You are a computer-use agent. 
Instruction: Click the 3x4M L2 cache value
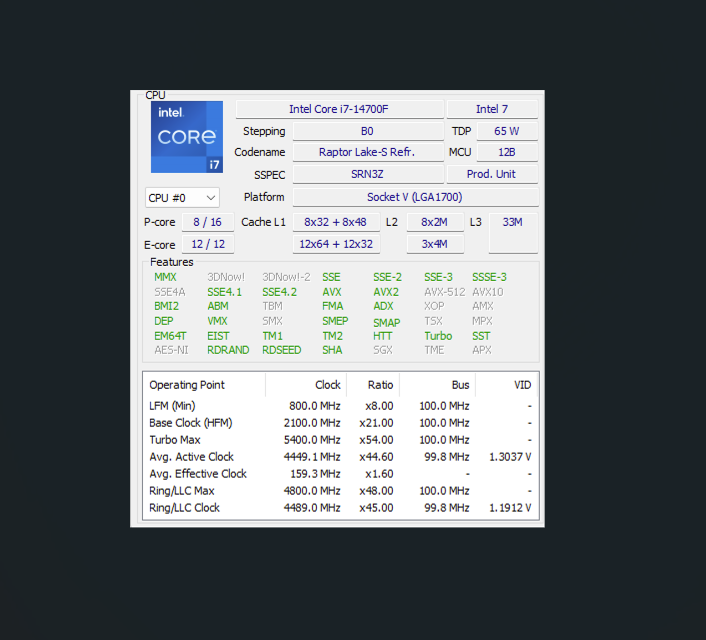[x=434, y=244]
